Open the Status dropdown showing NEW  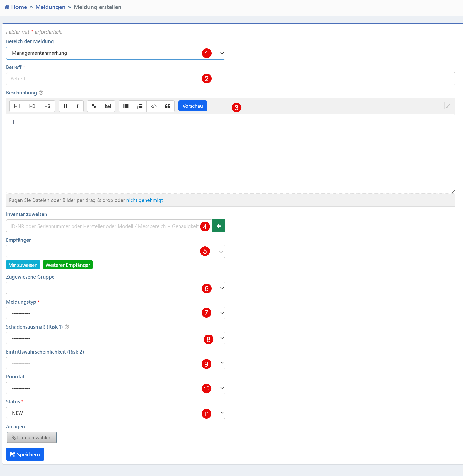(x=115, y=413)
